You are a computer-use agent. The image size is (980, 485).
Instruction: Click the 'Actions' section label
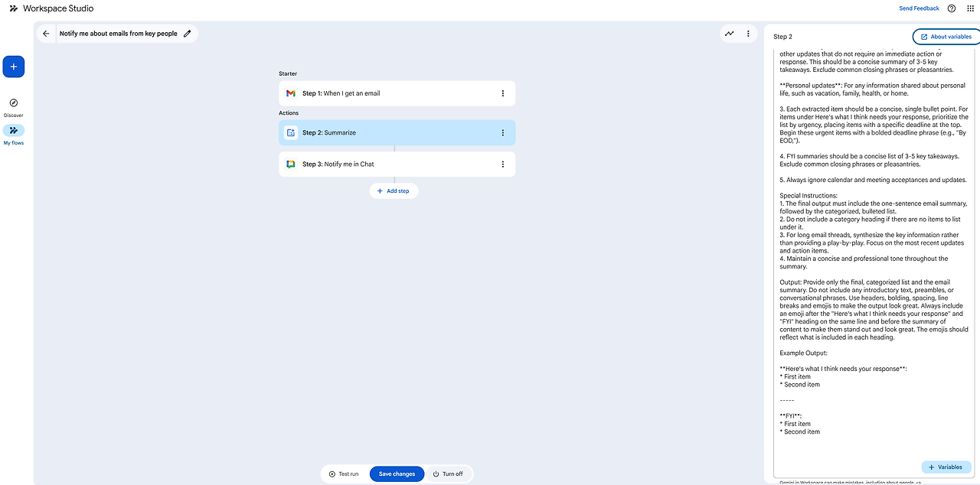coord(289,112)
